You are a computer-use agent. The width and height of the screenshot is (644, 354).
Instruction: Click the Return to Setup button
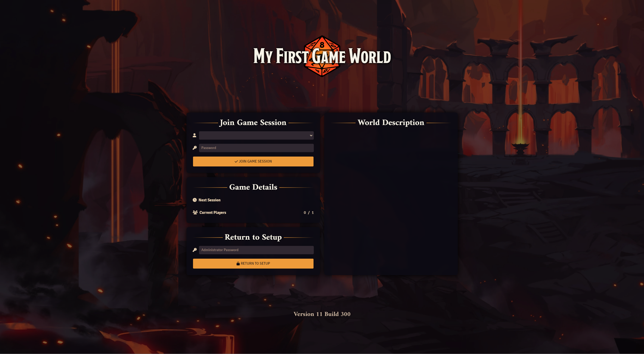(x=253, y=263)
